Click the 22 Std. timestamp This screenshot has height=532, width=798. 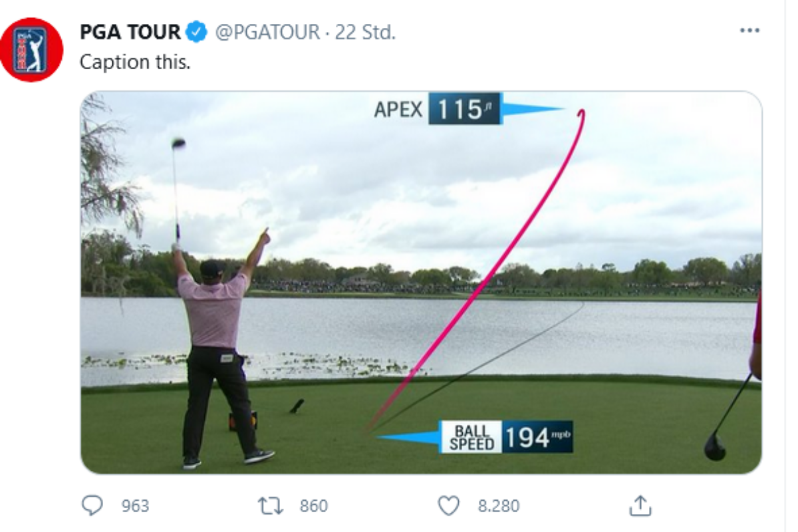[x=365, y=32]
